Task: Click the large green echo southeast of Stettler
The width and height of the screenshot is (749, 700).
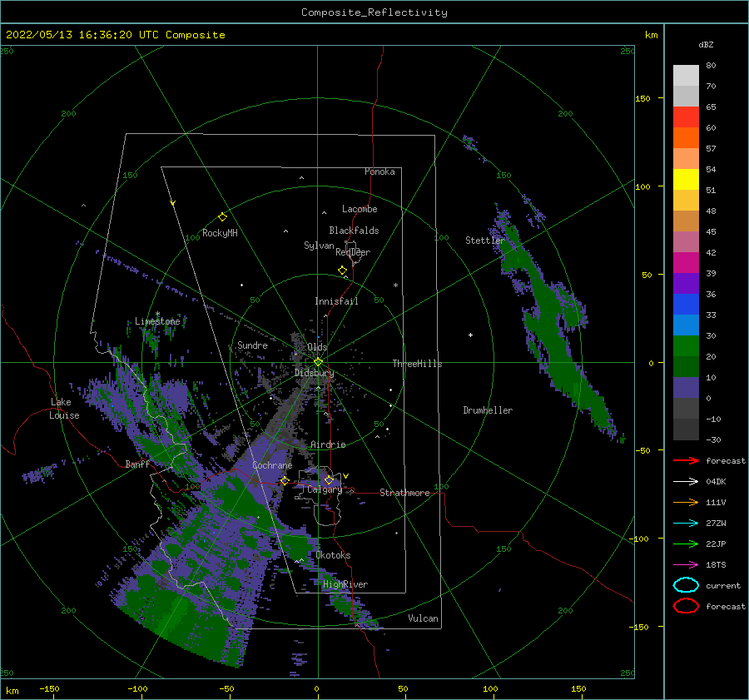Action: pos(554,330)
